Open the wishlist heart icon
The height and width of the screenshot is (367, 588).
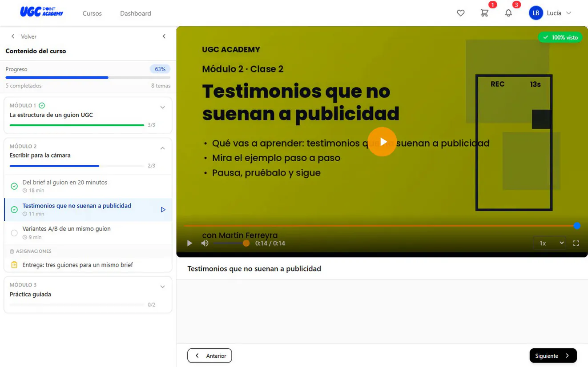click(x=461, y=13)
